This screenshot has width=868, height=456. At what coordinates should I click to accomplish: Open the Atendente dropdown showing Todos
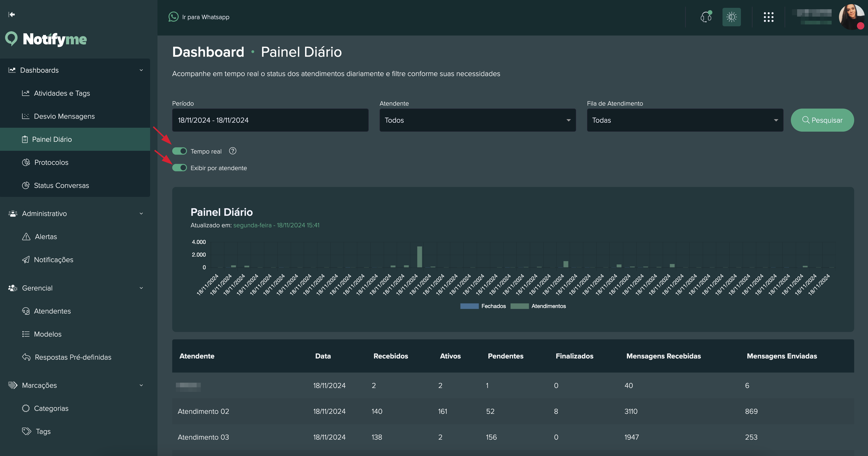[x=478, y=120]
